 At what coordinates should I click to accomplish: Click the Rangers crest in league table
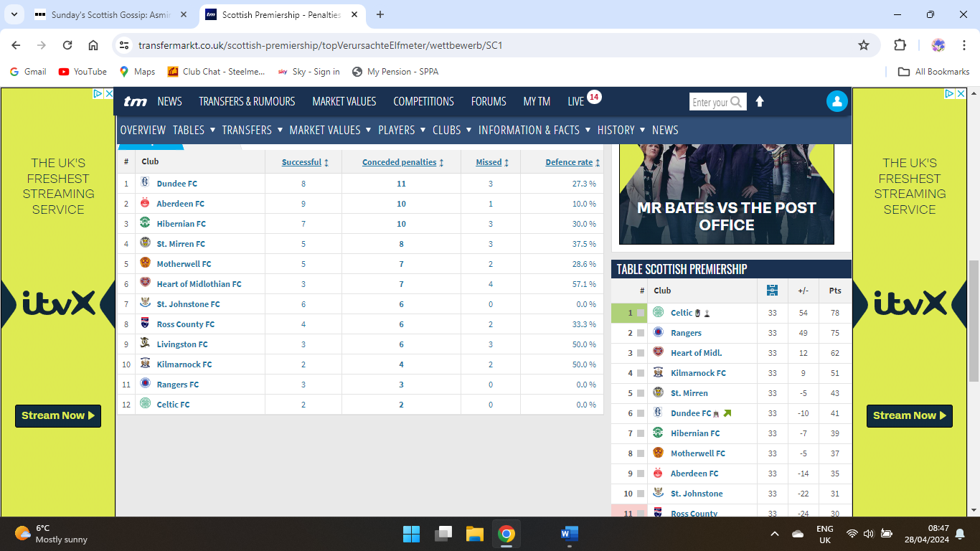coord(659,332)
